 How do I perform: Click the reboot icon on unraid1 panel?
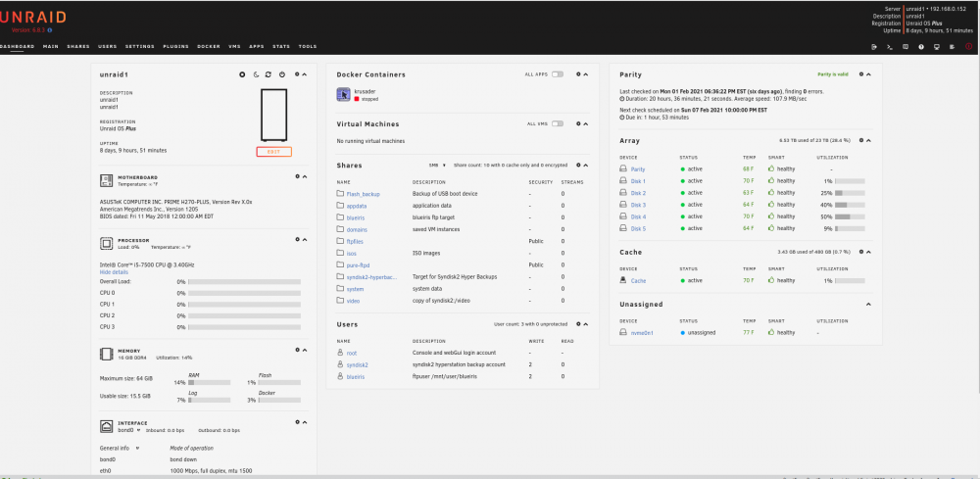pos(269,74)
